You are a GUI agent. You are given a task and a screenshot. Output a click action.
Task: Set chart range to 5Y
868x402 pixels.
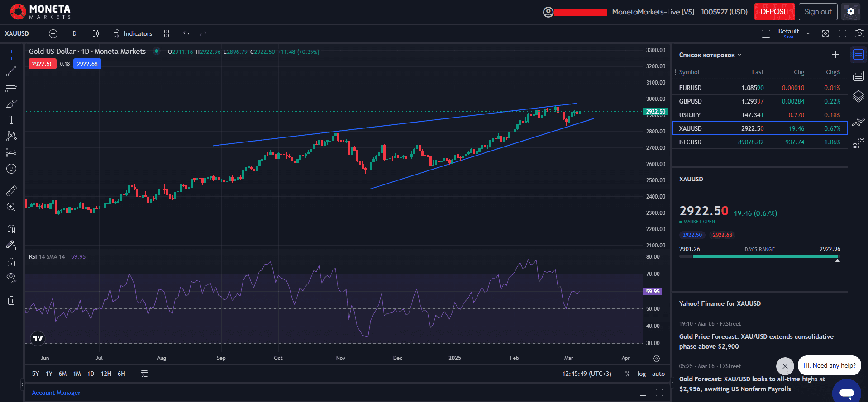(36, 374)
